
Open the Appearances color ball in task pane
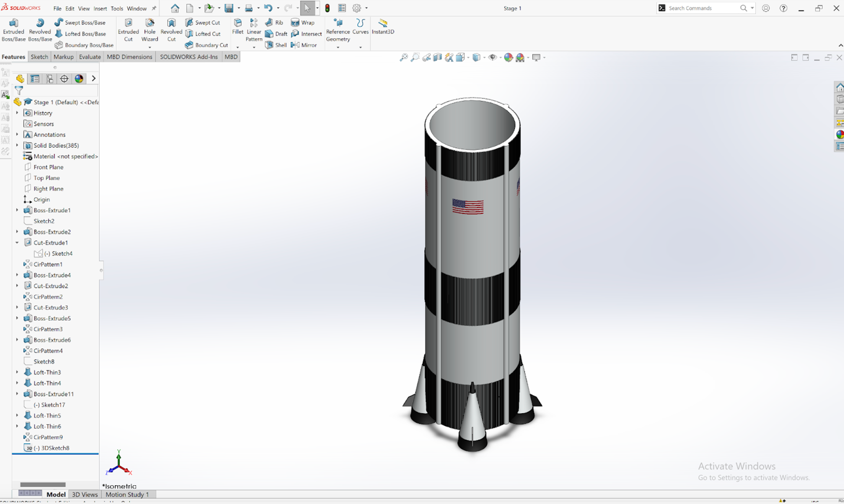pos(840,134)
